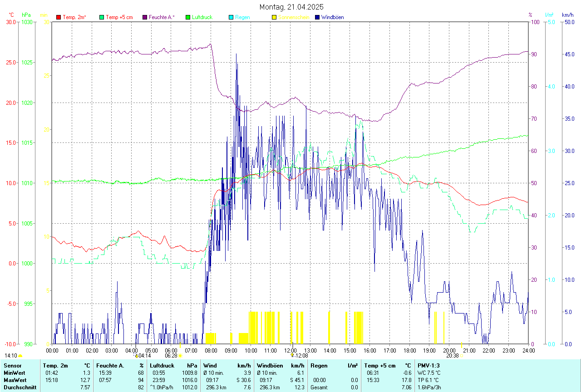The image size is (581, 392).
Task: Click the max Temp +5 cm value '17.8'
Action: point(407,380)
